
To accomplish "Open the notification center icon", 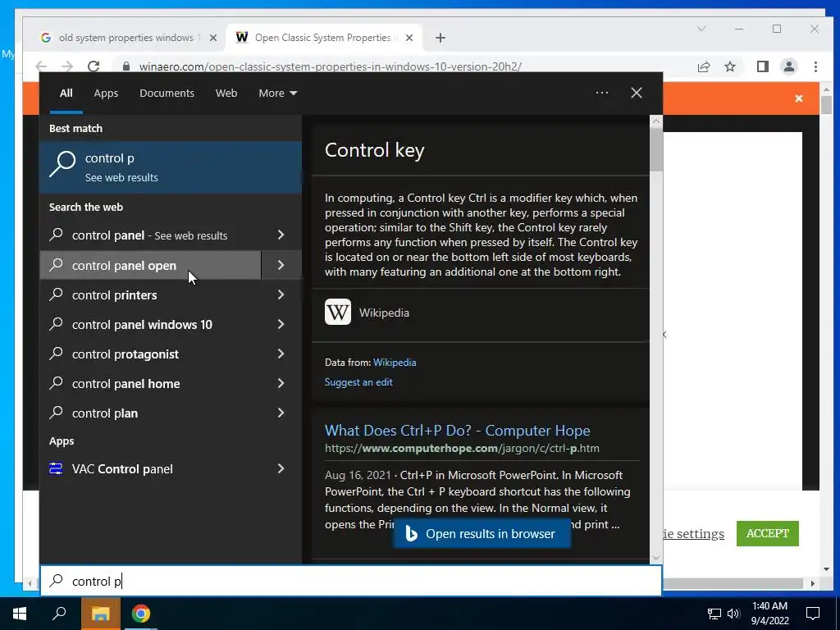I will point(813,614).
